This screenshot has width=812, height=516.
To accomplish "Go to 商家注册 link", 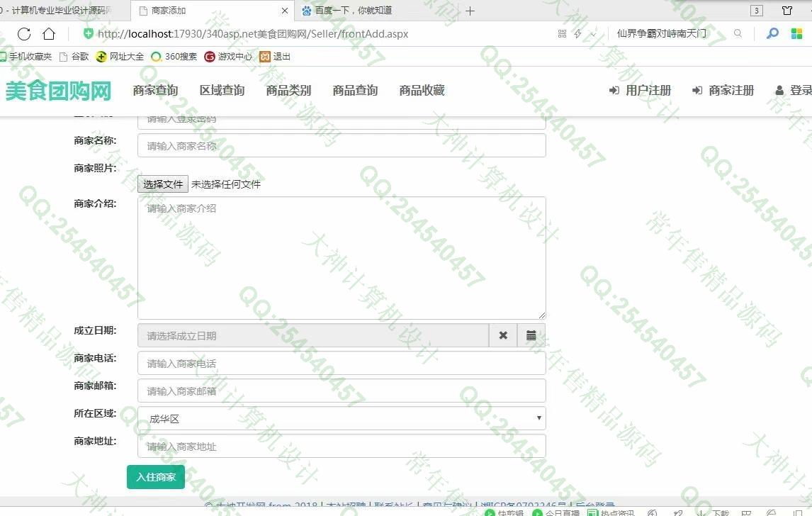I will coord(723,91).
